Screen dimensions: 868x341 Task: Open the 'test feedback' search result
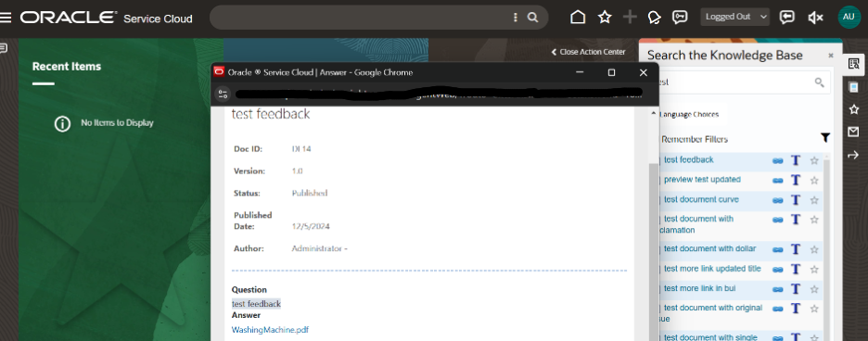click(x=689, y=160)
